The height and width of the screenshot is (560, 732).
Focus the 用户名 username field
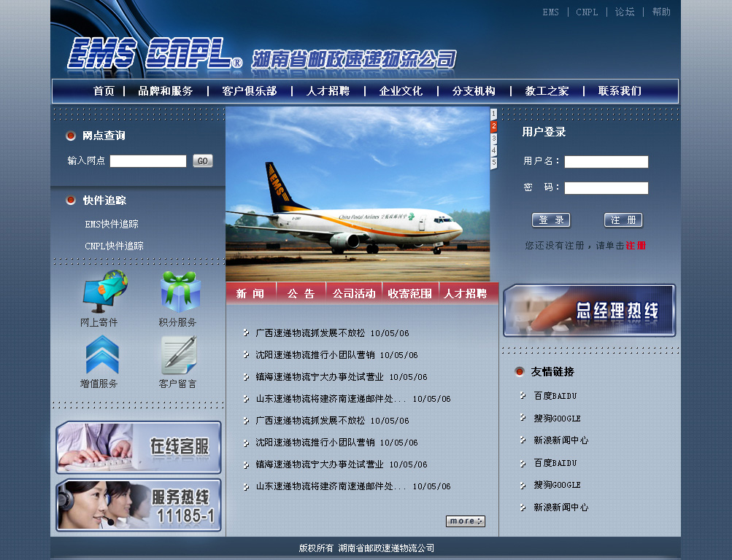tap(606, 162)
